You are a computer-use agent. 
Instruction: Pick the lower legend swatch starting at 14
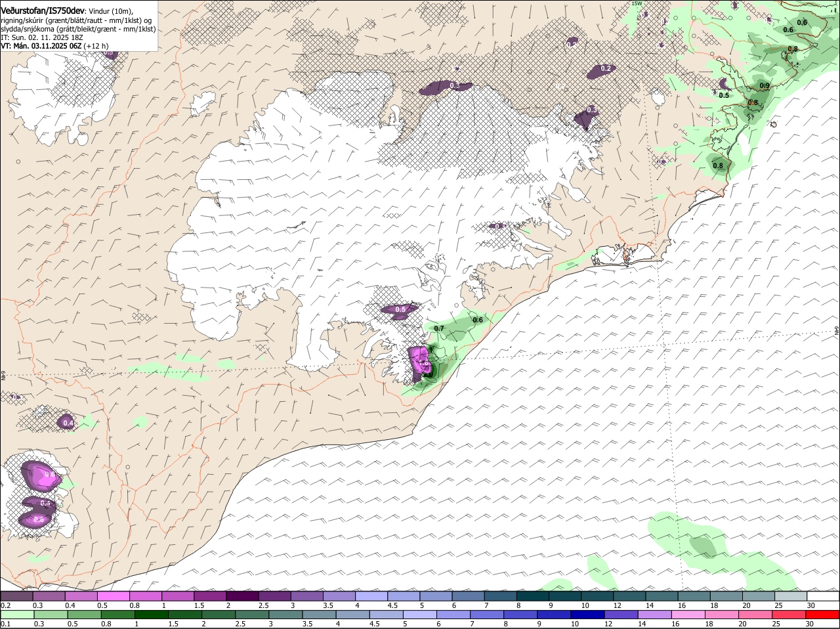655,615
